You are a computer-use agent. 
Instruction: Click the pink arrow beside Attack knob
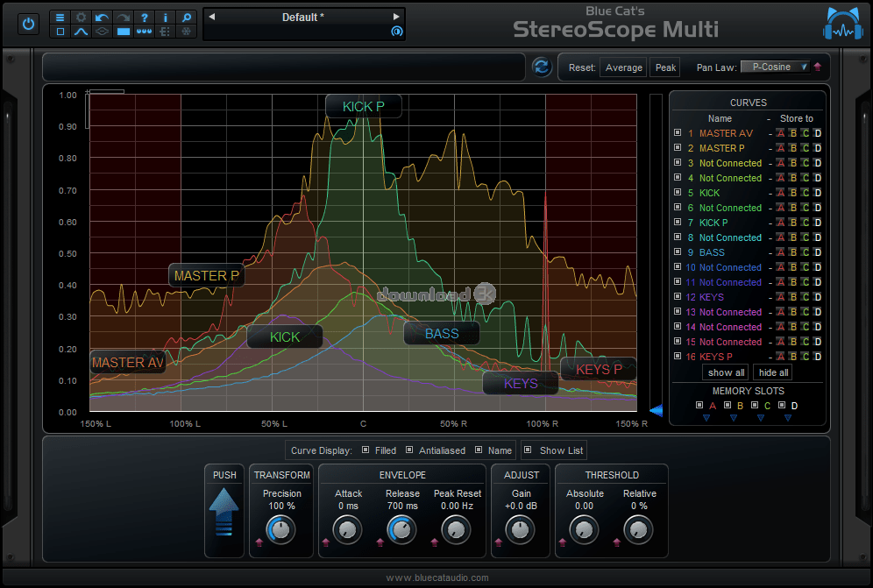point(326,542)
